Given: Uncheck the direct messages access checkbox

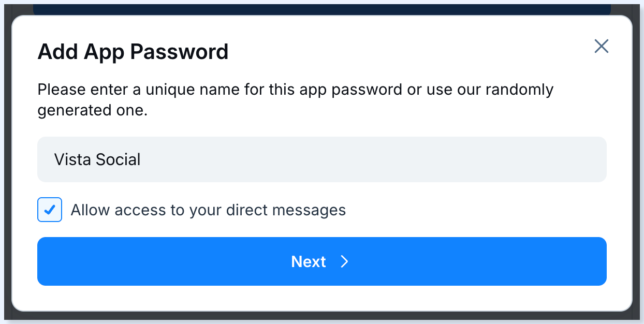Looking at the screenshot, I should coord(50,210).
